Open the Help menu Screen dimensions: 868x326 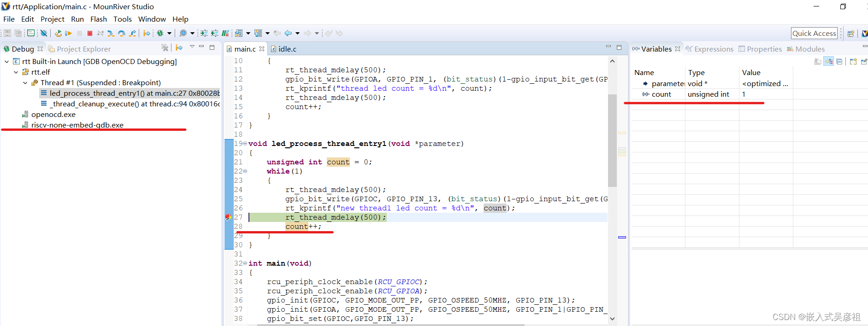180,19
